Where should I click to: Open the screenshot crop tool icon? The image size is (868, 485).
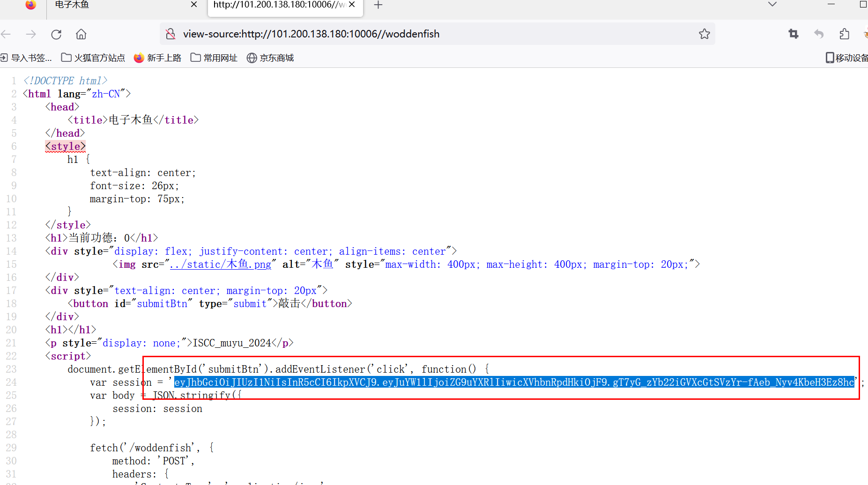(793, 34)
